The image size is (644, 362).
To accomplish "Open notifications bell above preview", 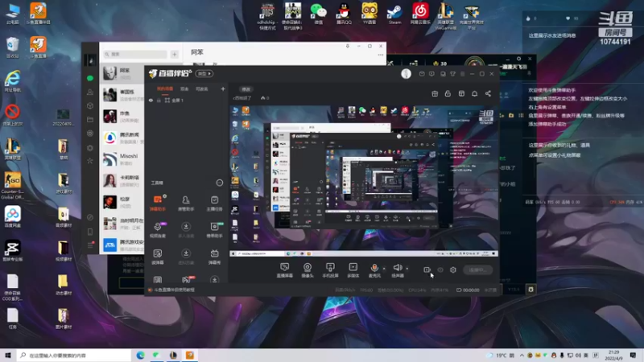I will tap(474, 93).
